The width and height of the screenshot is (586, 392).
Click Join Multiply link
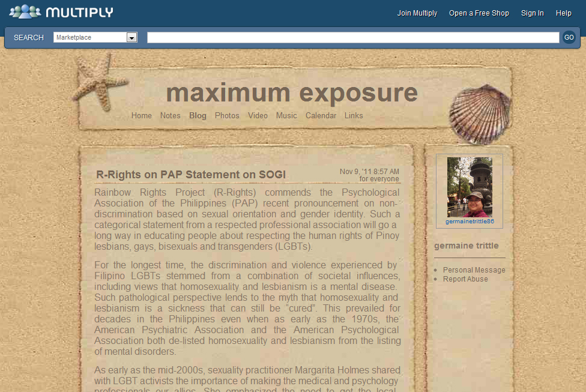pyautogui.click(x=417, y=13)
